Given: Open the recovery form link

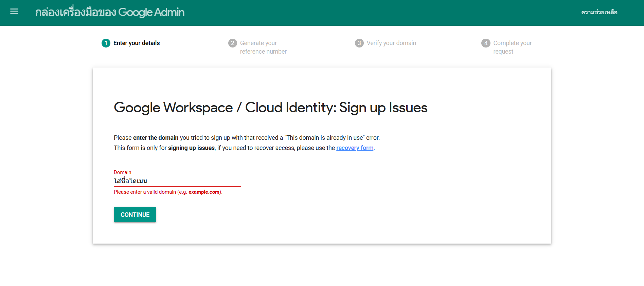Looking at the screenshot, I should [x=355, y=148].
